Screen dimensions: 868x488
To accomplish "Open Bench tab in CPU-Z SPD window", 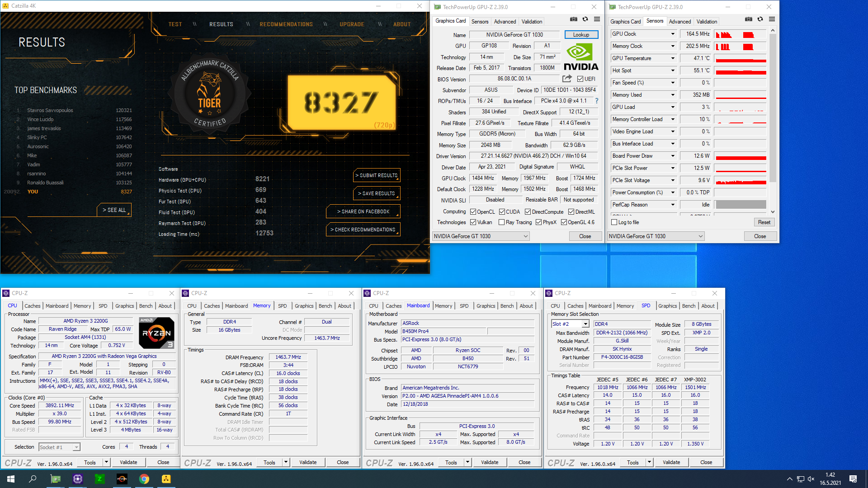I will coord(689,306).
